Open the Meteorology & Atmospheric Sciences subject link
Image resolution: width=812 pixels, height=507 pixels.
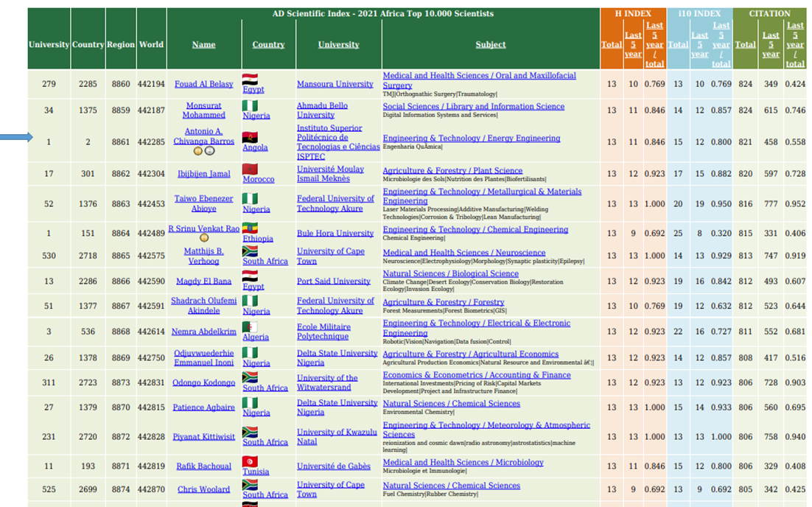[x=486, y=430]
